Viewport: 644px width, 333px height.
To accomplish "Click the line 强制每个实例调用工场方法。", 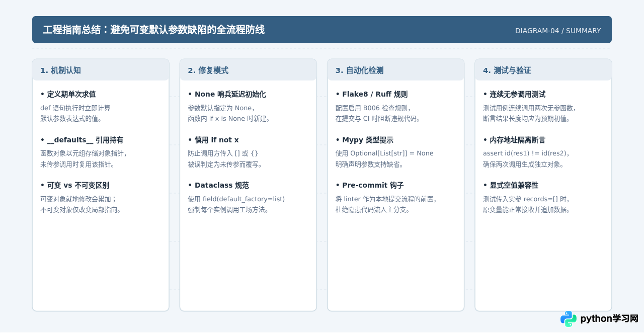I will click(228, 210).
